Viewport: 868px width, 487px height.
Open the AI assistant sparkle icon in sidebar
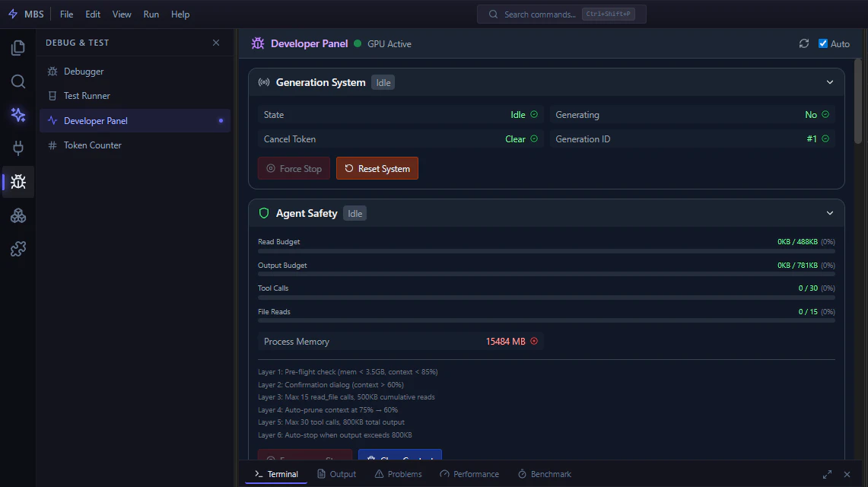(17, 114)
